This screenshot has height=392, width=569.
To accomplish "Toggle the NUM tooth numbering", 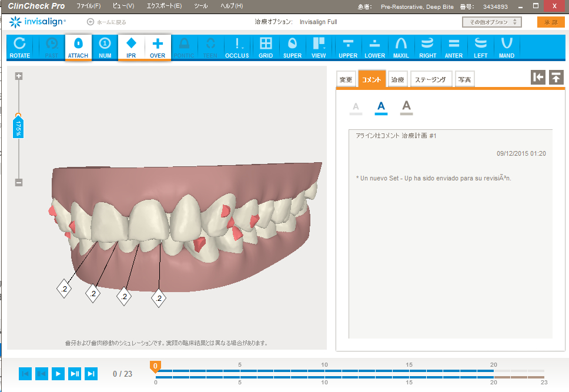I will (x=105, y=48).
